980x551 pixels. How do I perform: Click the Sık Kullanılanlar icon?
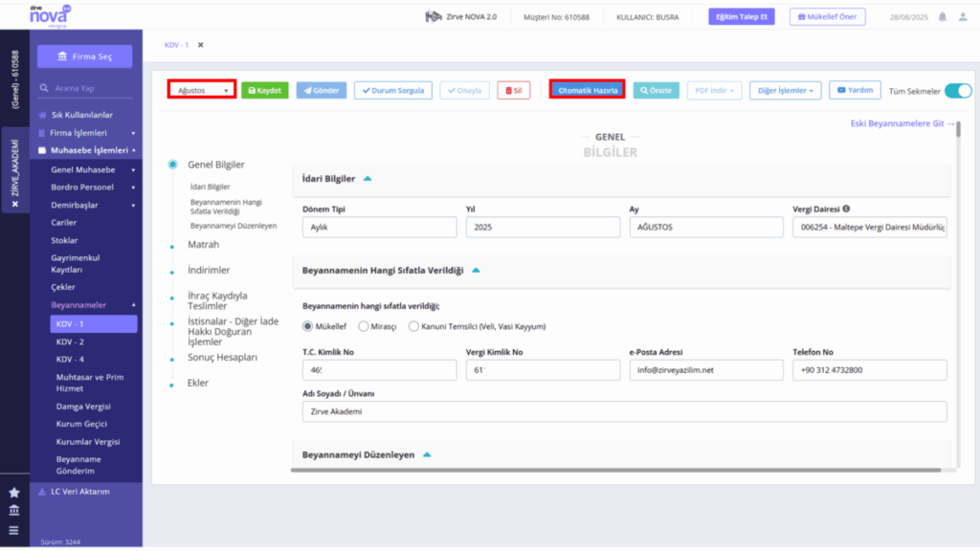[x=42, y=115]
